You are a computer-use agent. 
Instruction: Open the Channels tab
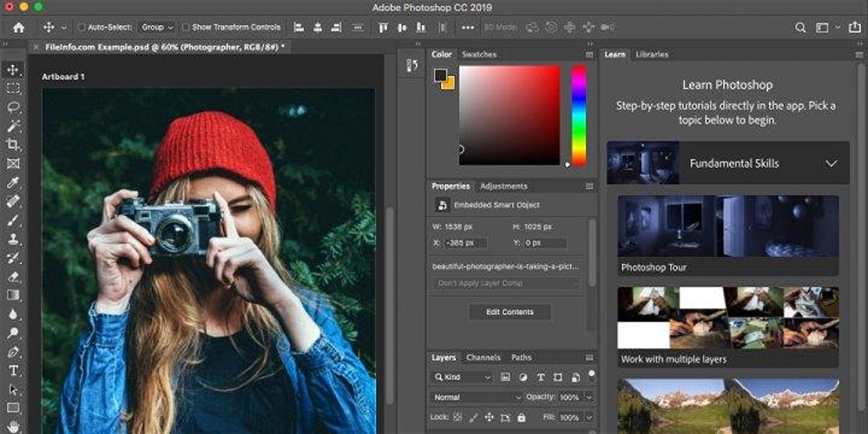click(483, 358)
